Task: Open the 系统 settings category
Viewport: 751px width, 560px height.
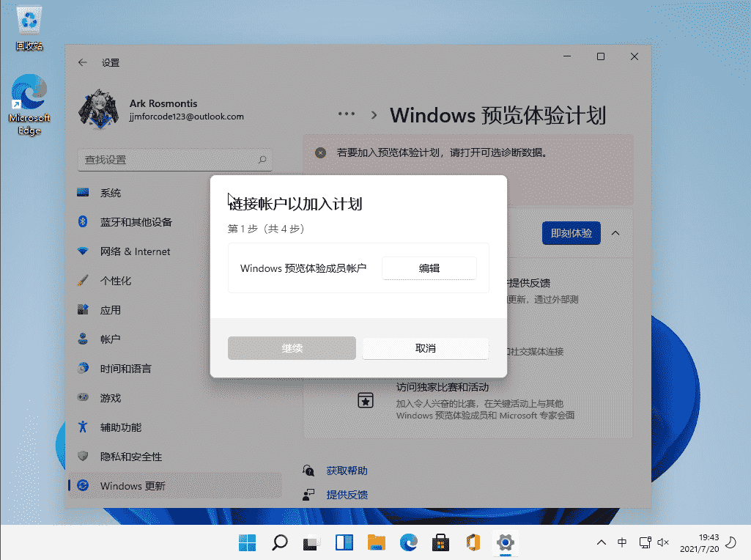Action: (x=175, y=193)
